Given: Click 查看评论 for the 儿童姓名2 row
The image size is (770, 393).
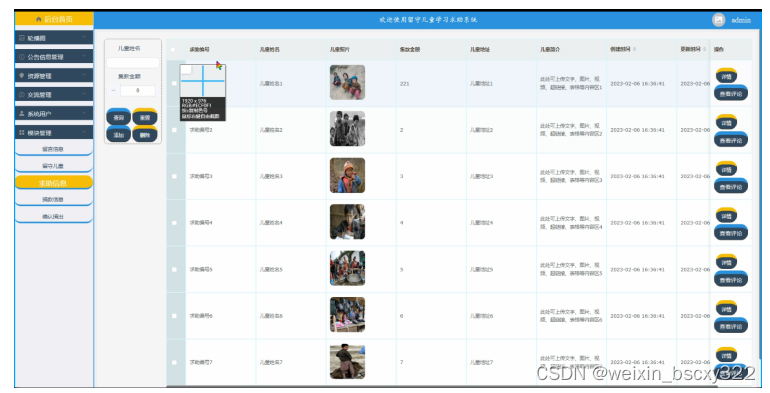Looking at the screenshot, I should point(731,140).
